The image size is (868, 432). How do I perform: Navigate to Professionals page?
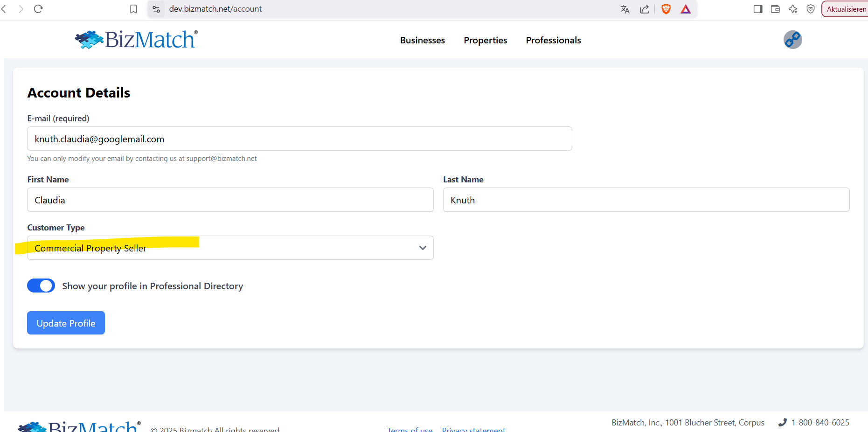click(553, 40)
